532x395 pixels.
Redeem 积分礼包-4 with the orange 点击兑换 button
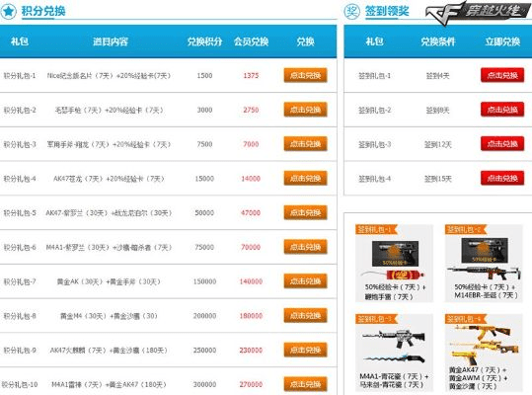click(305, 179)
